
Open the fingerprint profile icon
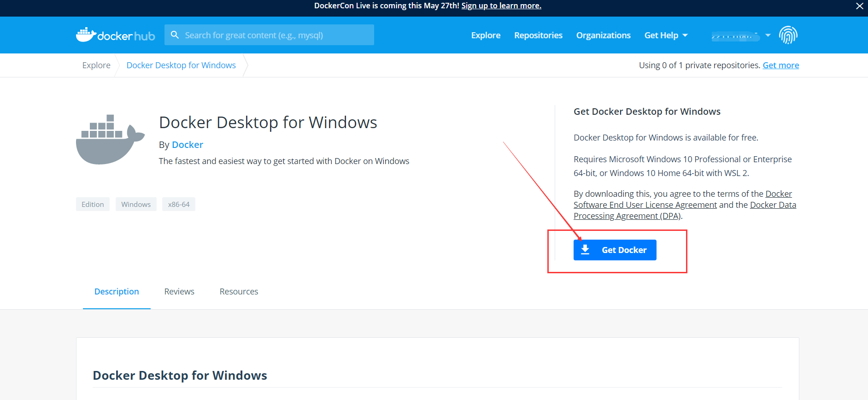(788, 35)
